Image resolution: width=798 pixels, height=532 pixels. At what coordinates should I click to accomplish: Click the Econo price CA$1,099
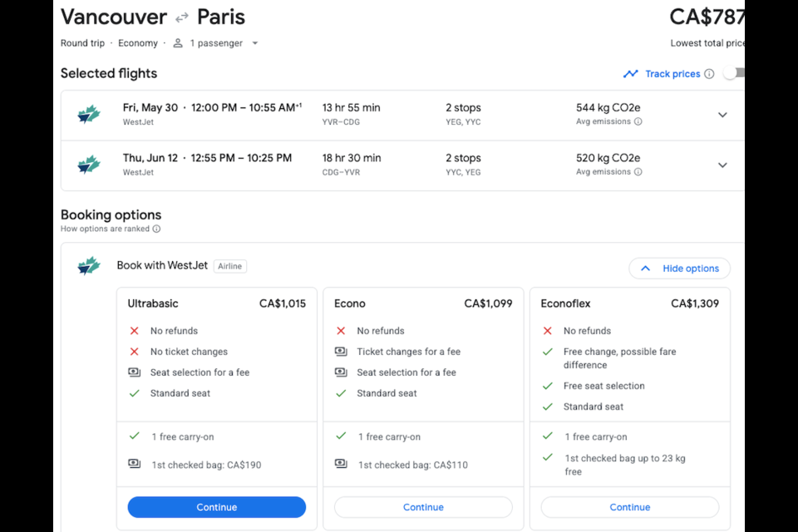pyautogui.click(x=488, y=304)
